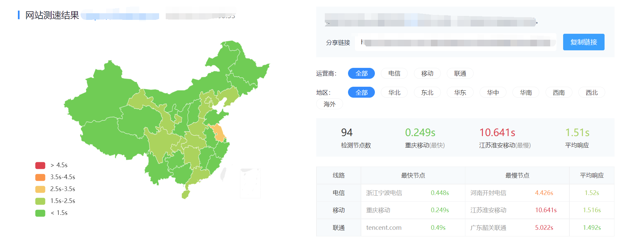644x245 pixels.
Task: Click the 1.492s average in 联通 row
Action: tap(592, 228)
